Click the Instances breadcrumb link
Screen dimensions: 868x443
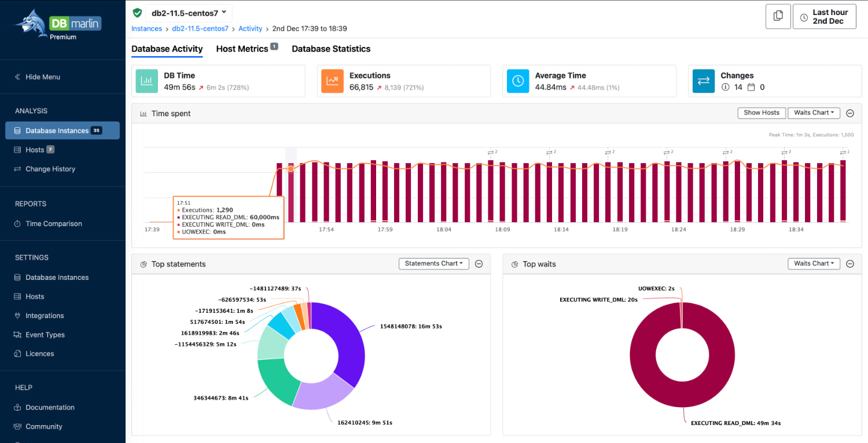[x=146, y=28]
